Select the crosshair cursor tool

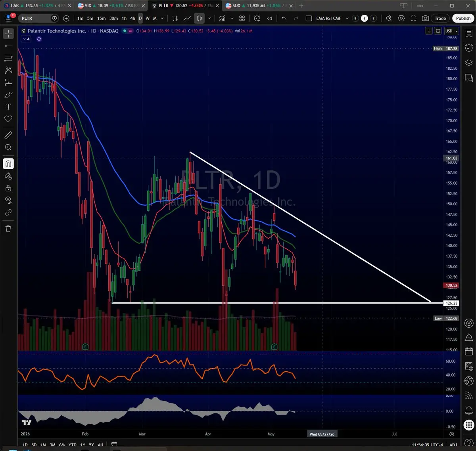(8, 34)
